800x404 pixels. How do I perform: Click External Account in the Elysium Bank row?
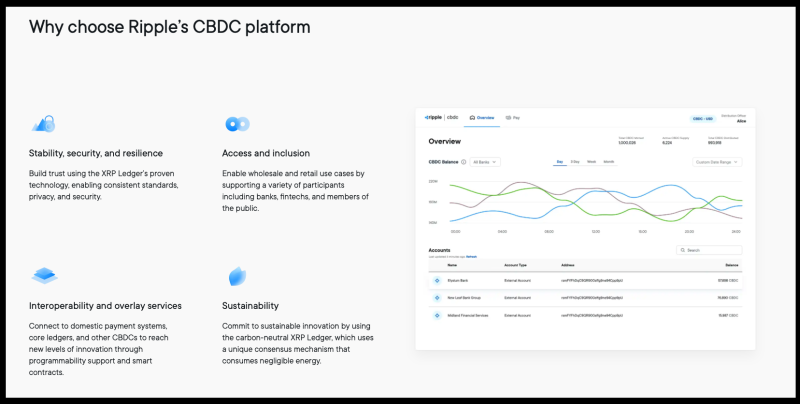click(x=518, y=281)
